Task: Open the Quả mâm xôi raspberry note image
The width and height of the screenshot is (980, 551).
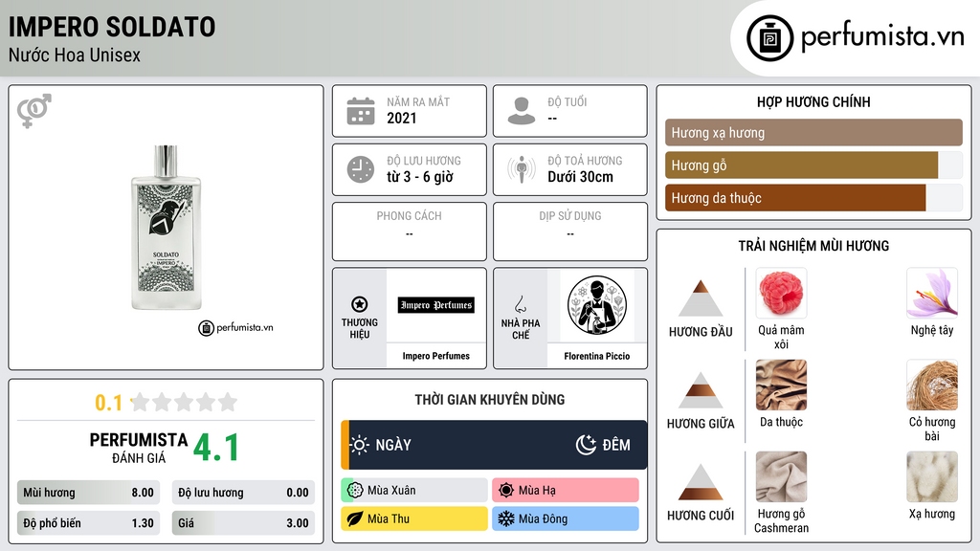Action: tap(781, 293)
